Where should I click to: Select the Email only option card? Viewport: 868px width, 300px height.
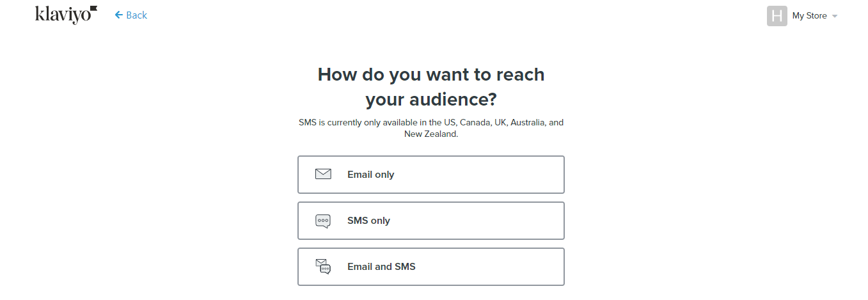431,175
